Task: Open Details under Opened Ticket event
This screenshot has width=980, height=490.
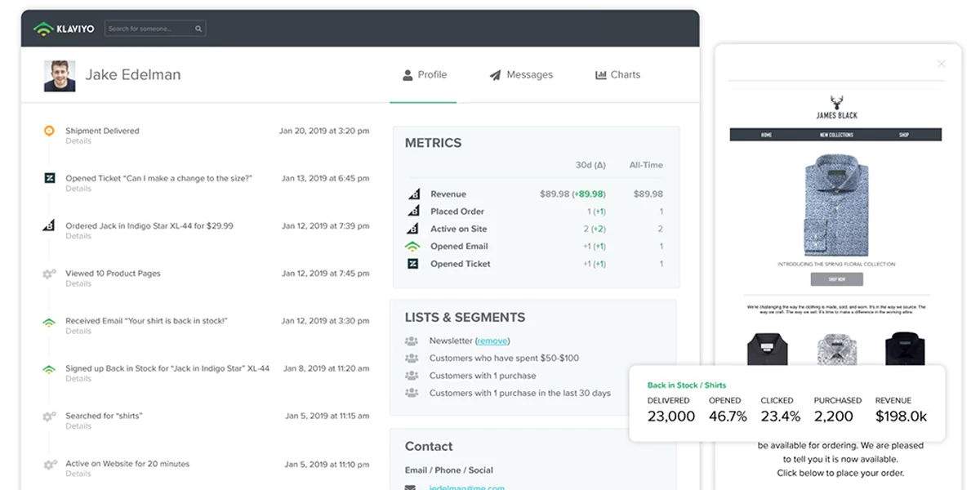Action: pyautogui.click(x=78, y=189)
